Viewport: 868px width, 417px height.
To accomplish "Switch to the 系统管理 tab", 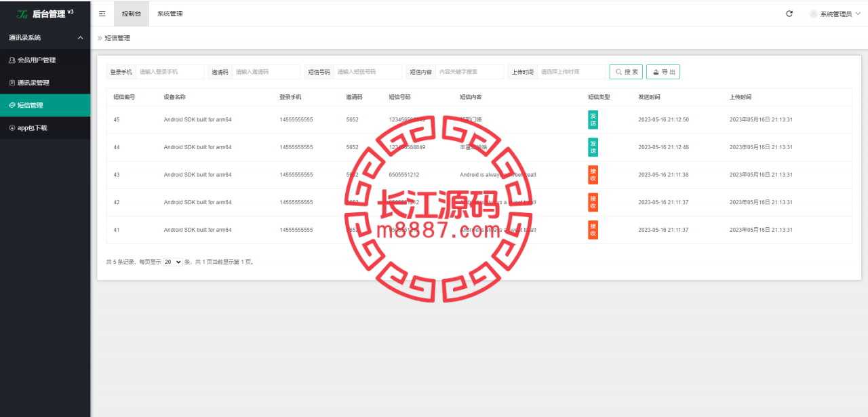I will [170, 14].
